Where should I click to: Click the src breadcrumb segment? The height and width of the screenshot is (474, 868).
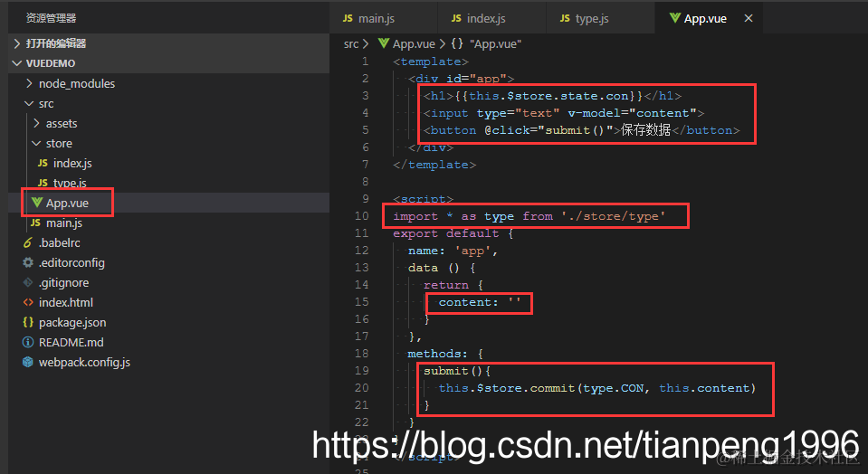click(351, 43)
